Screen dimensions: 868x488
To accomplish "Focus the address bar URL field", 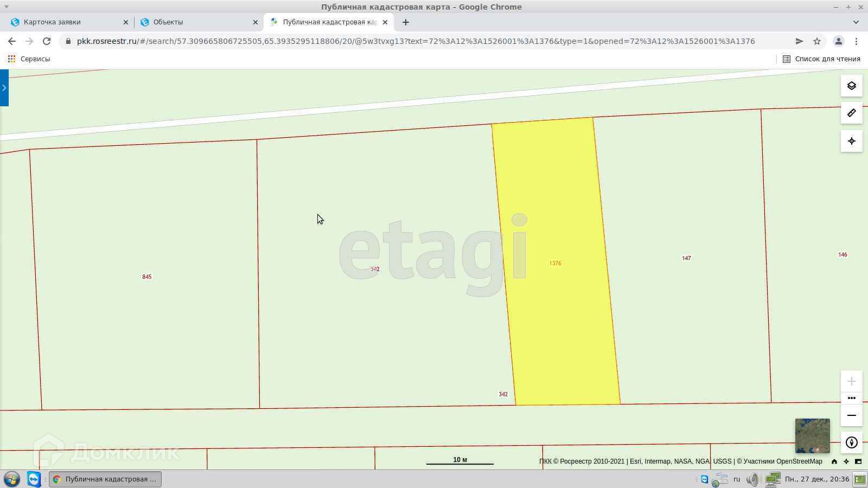I will (416, 41).
